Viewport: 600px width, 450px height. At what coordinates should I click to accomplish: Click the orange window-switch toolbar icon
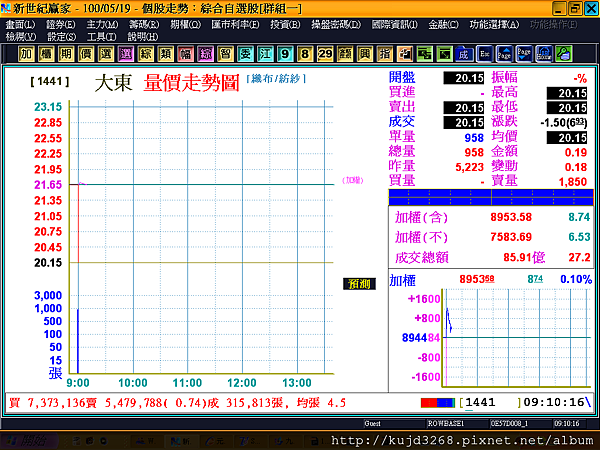pos(404,54)
